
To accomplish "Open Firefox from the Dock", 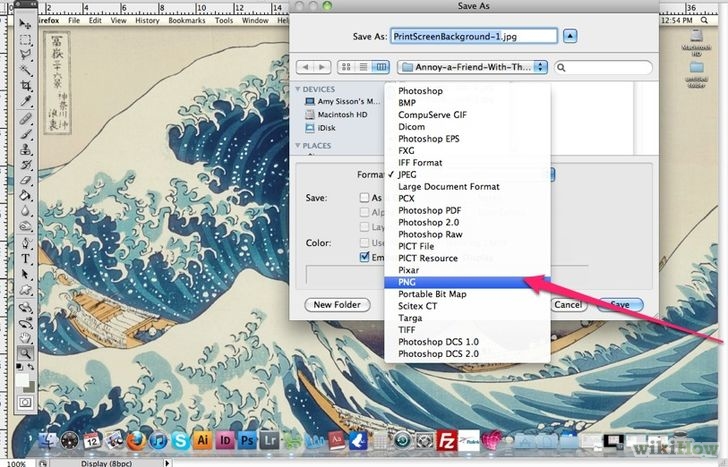I will [x=136, y=440].
